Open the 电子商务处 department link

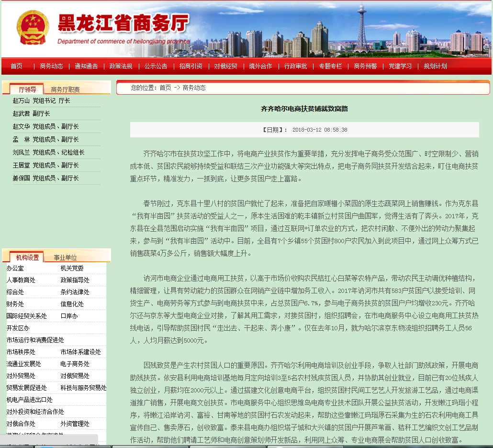click(x=75, y=364)
